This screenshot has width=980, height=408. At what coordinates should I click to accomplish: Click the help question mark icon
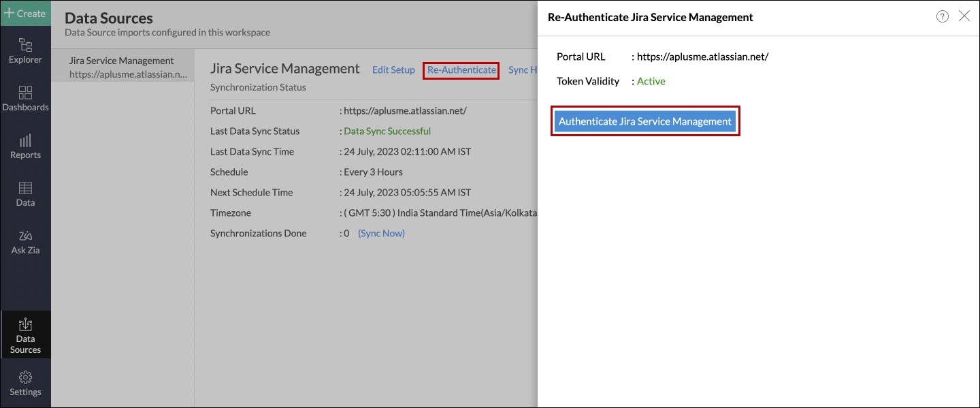coord(943,17)
